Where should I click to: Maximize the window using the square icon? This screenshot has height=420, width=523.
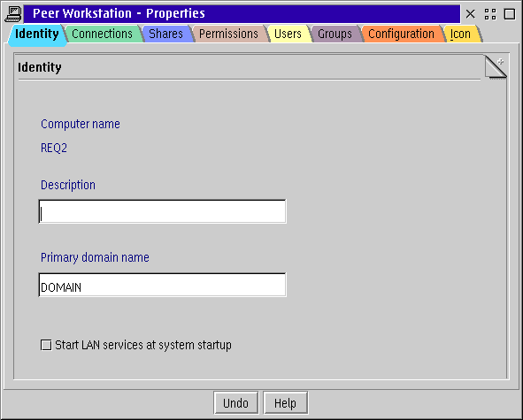(510, 14)
